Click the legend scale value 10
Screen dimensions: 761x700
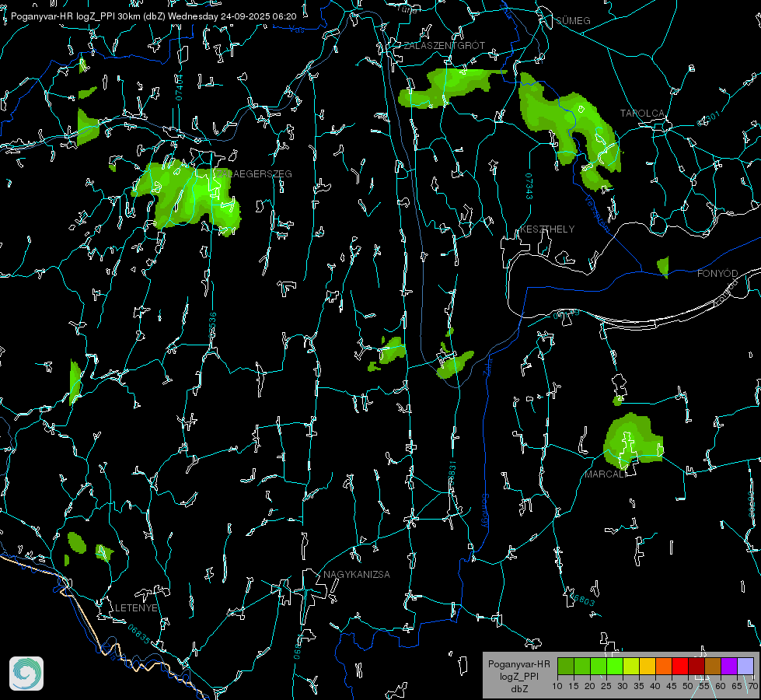(x=557, y=687)
